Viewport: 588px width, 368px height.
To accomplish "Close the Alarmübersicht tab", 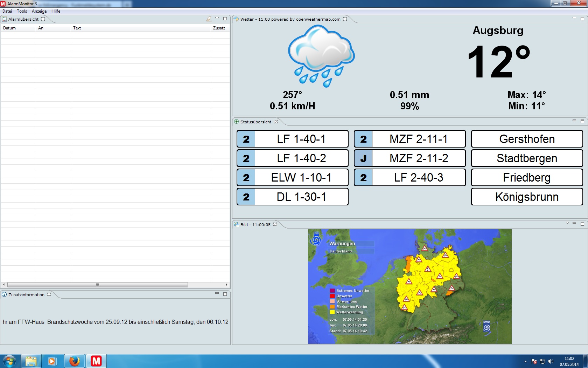I will coord(43,19).
